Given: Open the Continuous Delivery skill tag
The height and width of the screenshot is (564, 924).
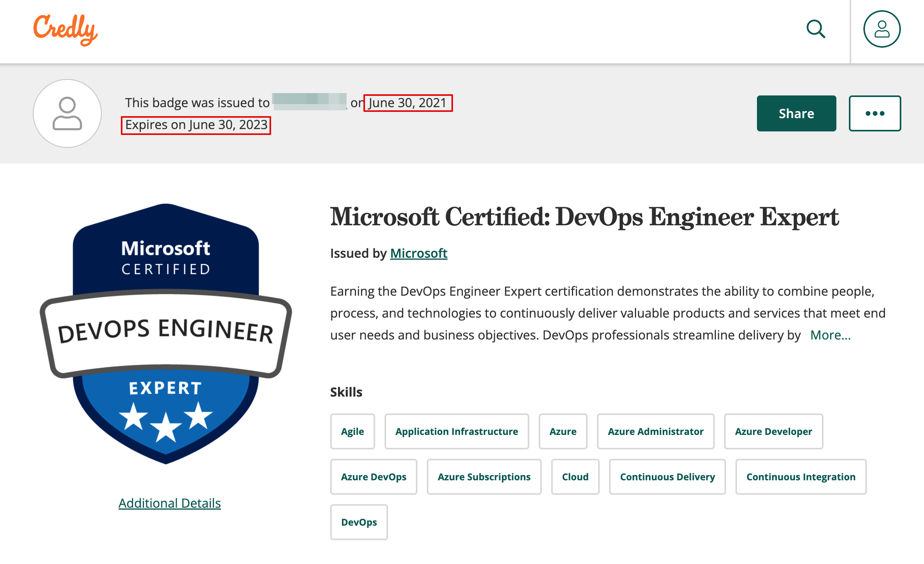Looking at the screenshot, I should click(667, 477).
